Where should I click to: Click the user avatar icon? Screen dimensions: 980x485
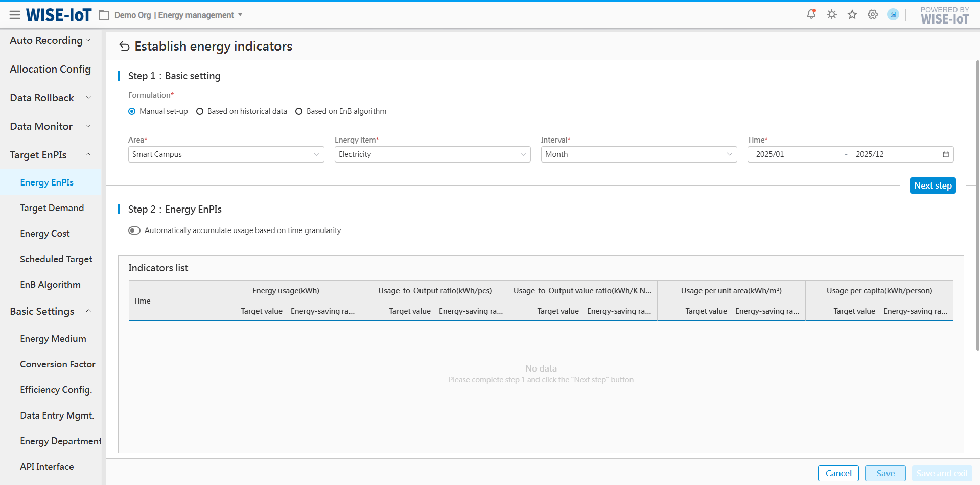[893, 14]
